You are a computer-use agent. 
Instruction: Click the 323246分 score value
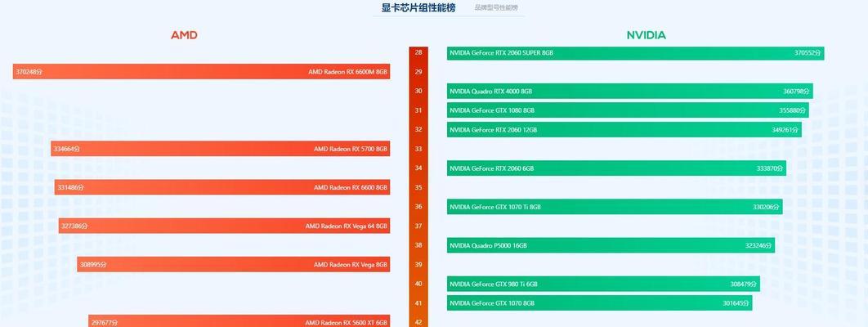coord(758,246)
